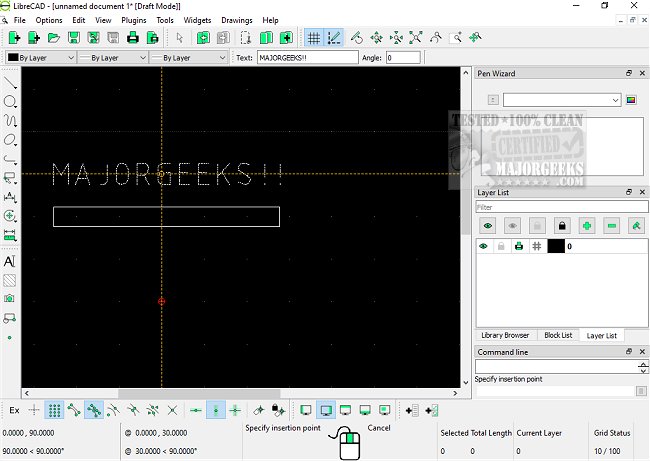Switch to the Library Browser tab

[503, 335]
